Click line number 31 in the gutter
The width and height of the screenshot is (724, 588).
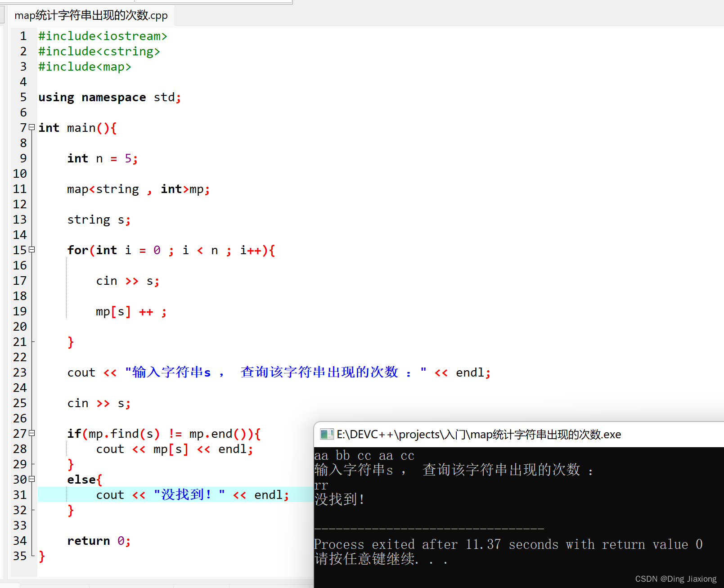pyautogui.click(x=20, y=494)
